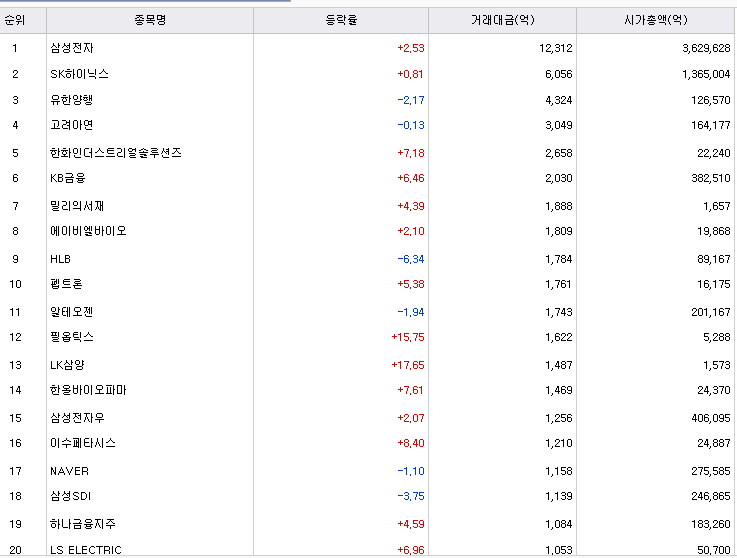Click the -2.17 change rate value
This screenshot has width=737, height=558.
tap(411, 100)
